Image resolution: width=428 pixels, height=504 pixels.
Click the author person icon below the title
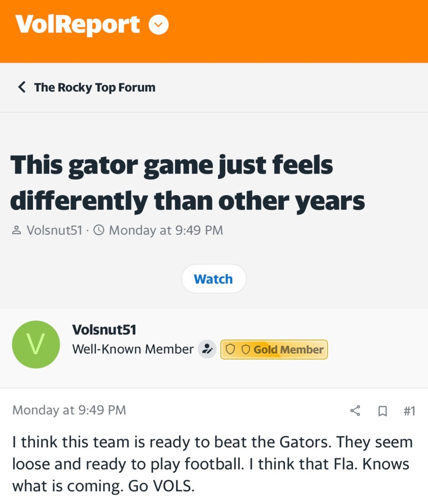[16, 230]
